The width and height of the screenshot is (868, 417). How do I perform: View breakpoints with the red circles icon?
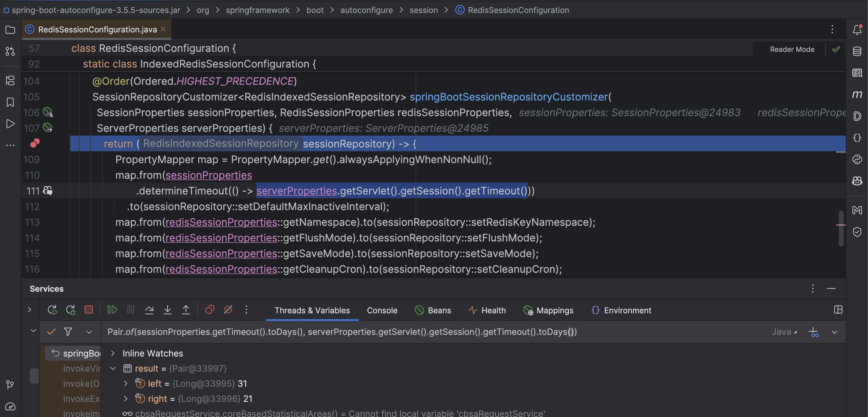point(210,310)
